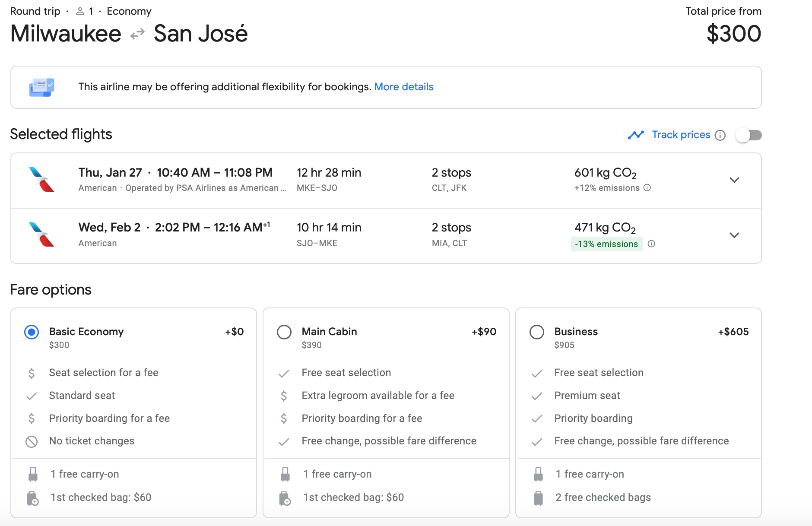Click the MKE–SJO route text
812x526 pixels.
[x=317, y=188]
